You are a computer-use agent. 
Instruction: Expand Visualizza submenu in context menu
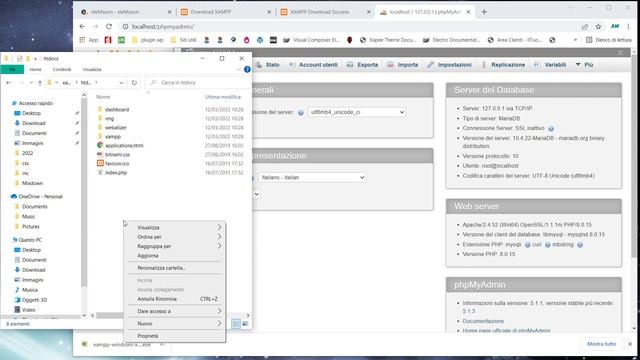click(175, 227)
